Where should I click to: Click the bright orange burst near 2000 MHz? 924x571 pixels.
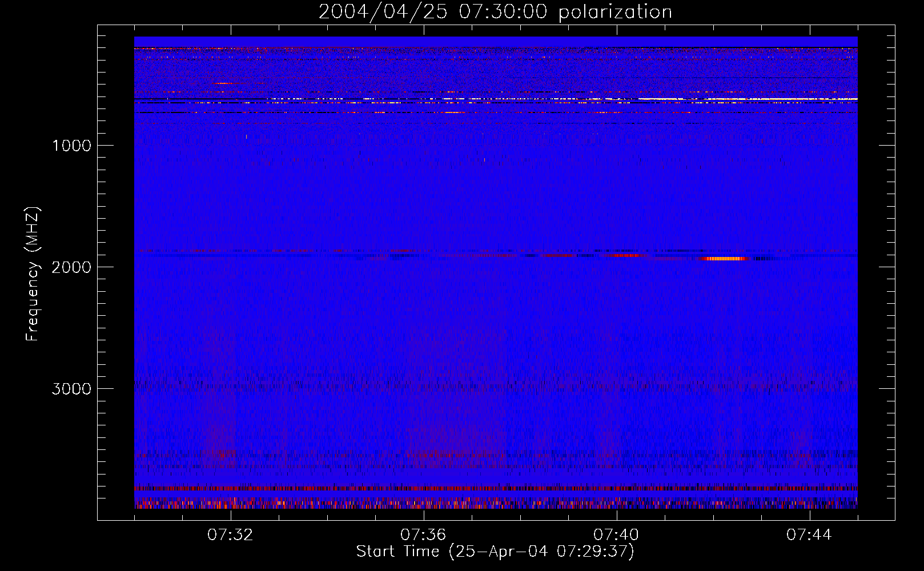(x=725, y=259)
